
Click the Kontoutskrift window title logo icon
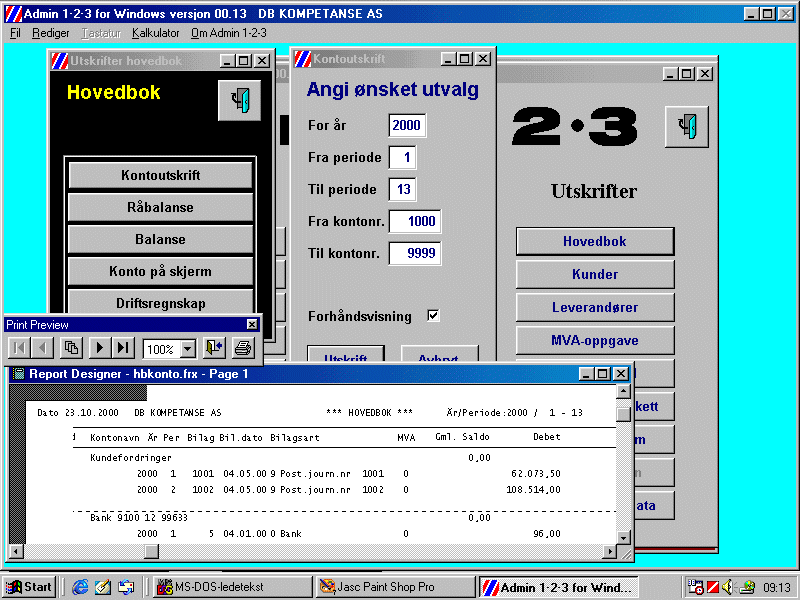tap(303, 59)
